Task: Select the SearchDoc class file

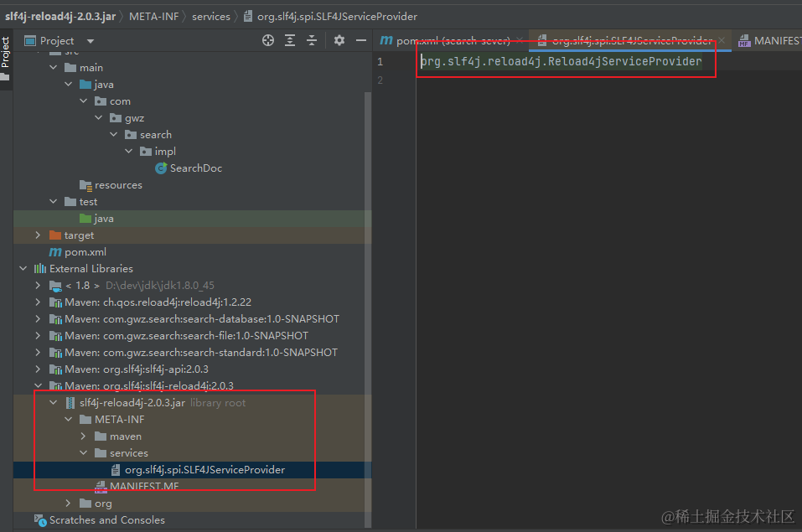Action: click(x=196, y=168)
